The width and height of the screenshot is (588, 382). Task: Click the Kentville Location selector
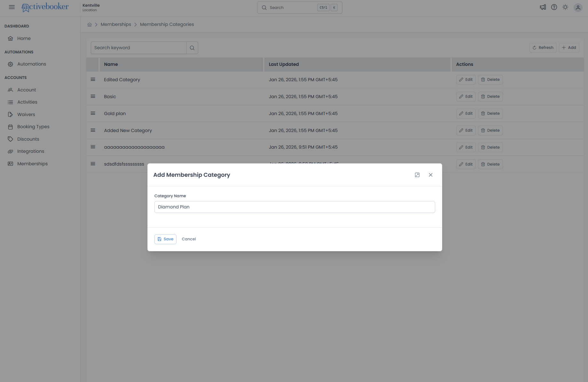pos(91,7)
